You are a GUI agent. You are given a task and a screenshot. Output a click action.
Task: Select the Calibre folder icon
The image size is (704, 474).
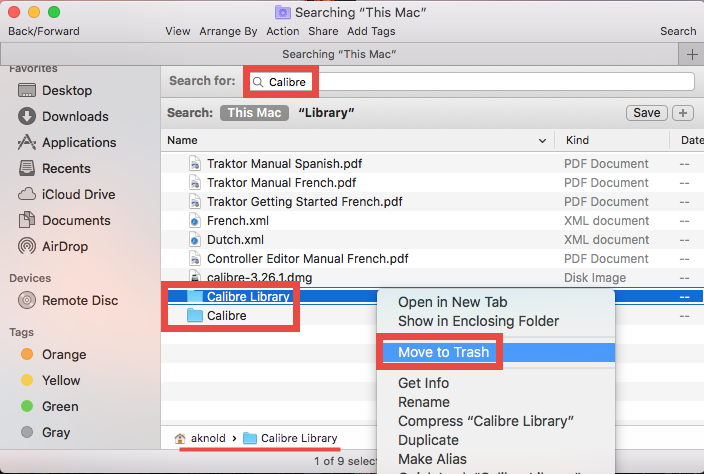pos(194,316)
